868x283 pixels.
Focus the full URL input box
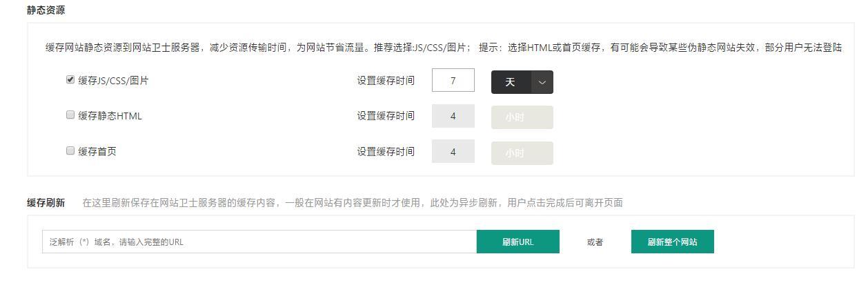pos(259,242)
